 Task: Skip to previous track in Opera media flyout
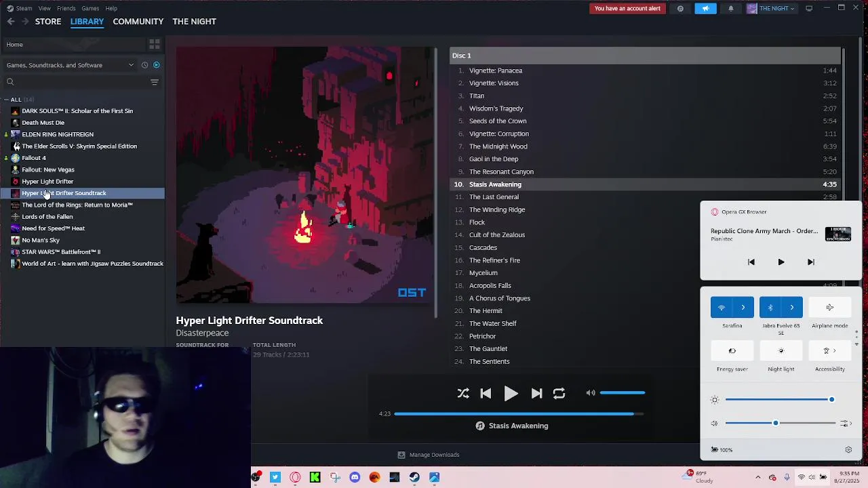click(751, 262)
